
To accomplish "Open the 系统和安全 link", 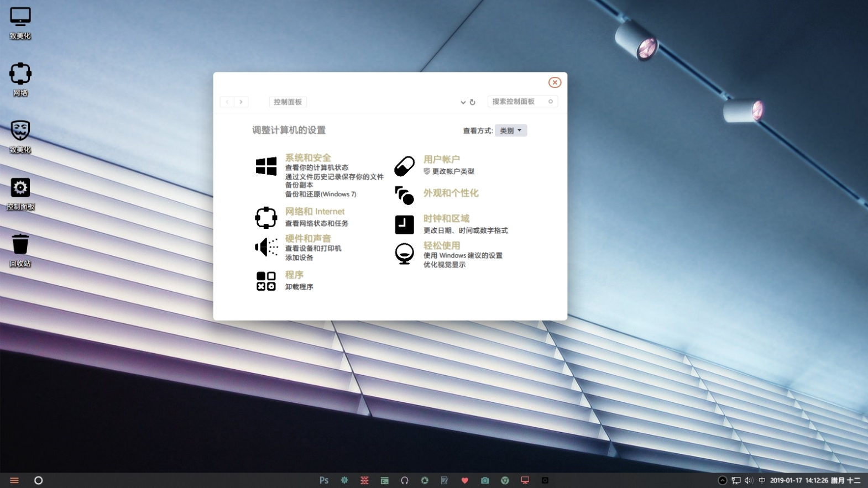I will pos(308,158).
